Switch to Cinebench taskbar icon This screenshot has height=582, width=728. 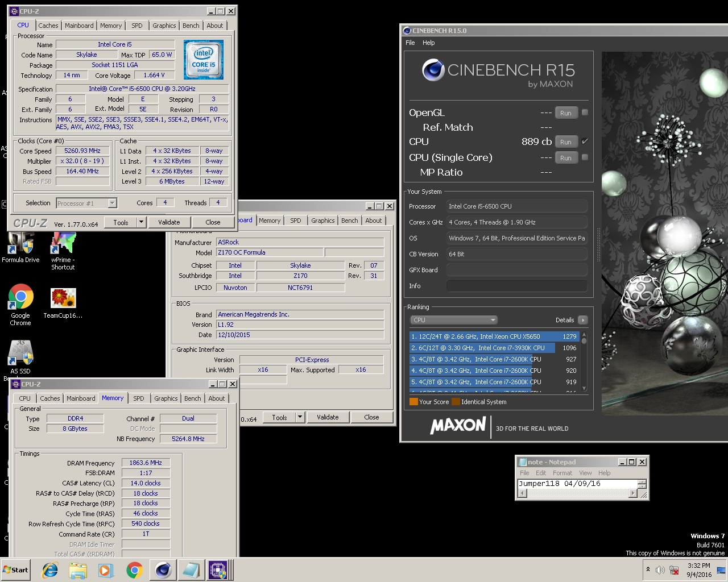(x=163, y=569)
